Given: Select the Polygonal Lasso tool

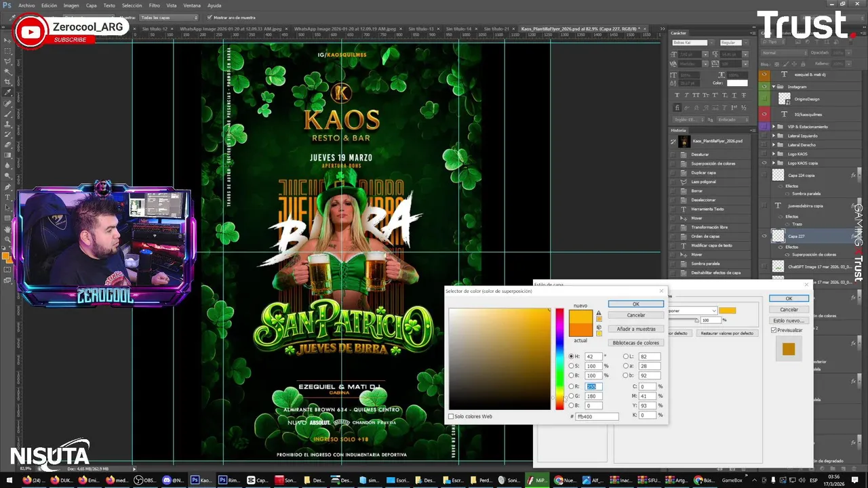Looking at the screenshot, I should tap(7, 61).
